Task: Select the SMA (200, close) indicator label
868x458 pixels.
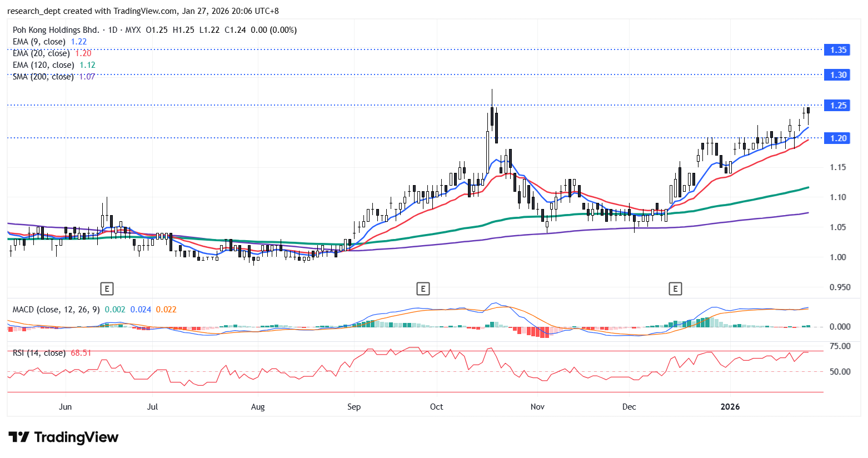Action: point(43,77)
